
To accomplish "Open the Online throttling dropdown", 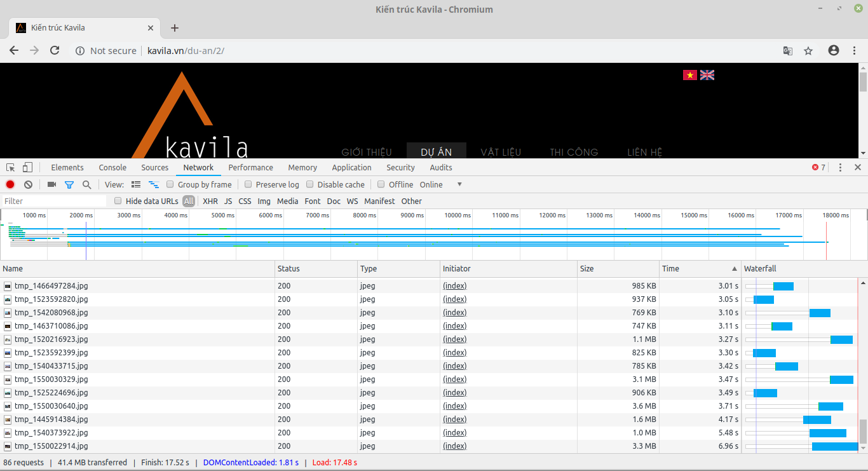I will [x=441, y=184].
